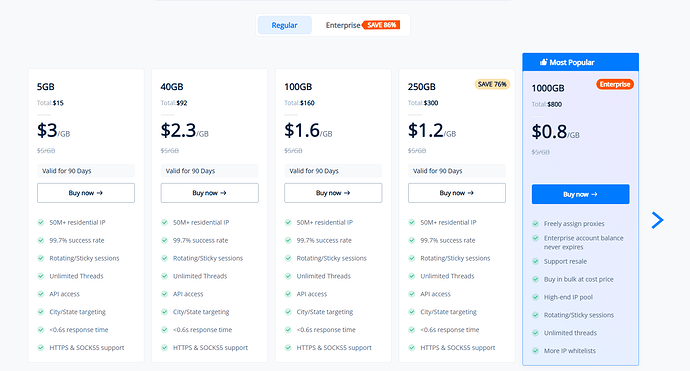This screenshot has height=371, width=690.
Task: Click 99.7% success rate checkmark in 5GB card
Action: tap(41, 240)
